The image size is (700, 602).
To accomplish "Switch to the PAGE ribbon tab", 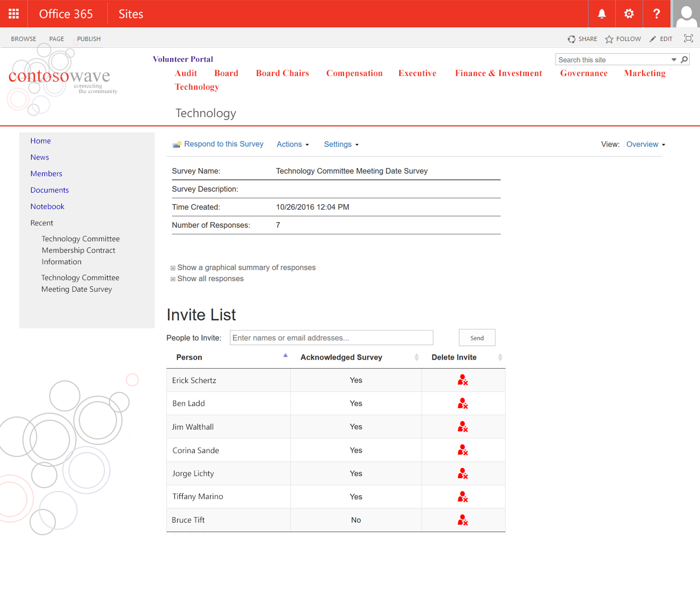I will pos(56,39).
